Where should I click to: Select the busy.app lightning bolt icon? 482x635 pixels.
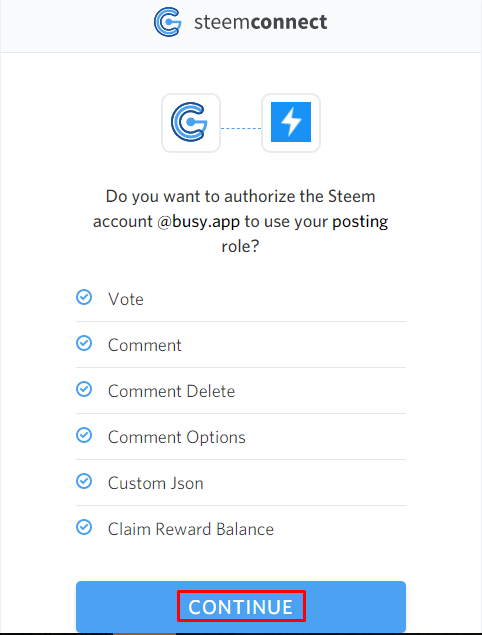click(x=291, y=122)
